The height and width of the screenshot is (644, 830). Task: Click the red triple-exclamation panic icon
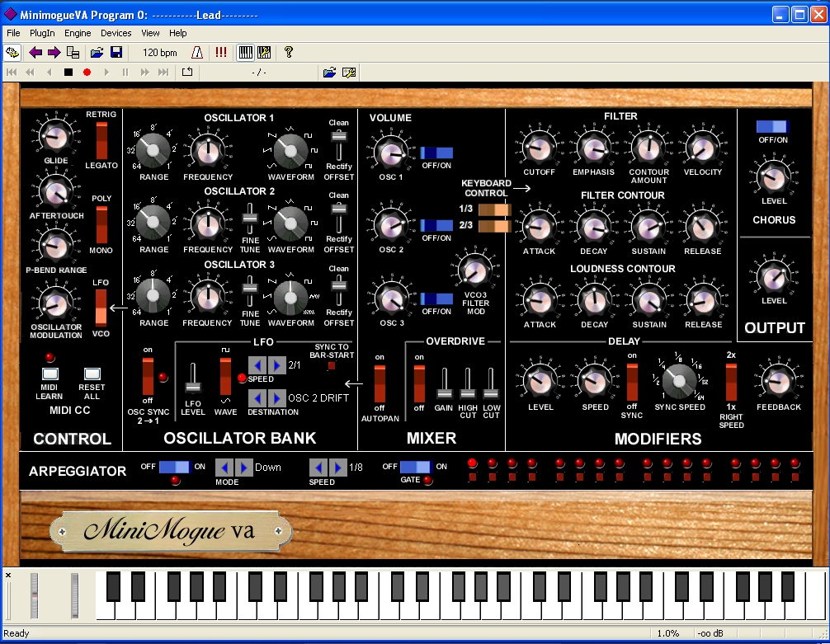point(221,53)
